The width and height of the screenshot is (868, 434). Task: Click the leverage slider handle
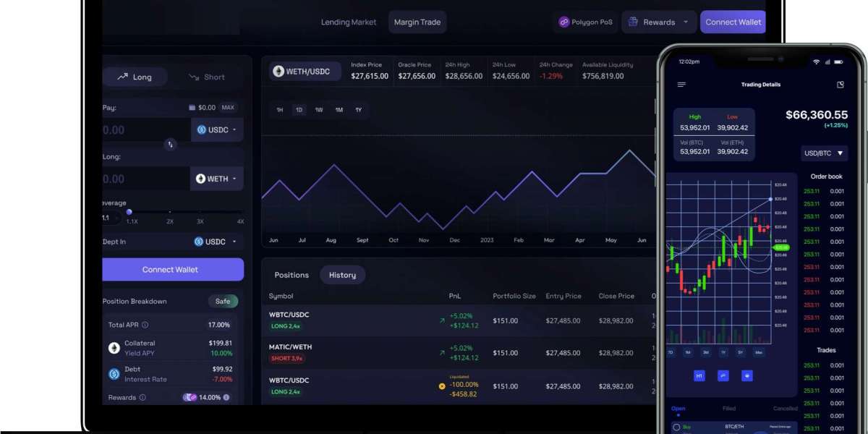point(129,212)
